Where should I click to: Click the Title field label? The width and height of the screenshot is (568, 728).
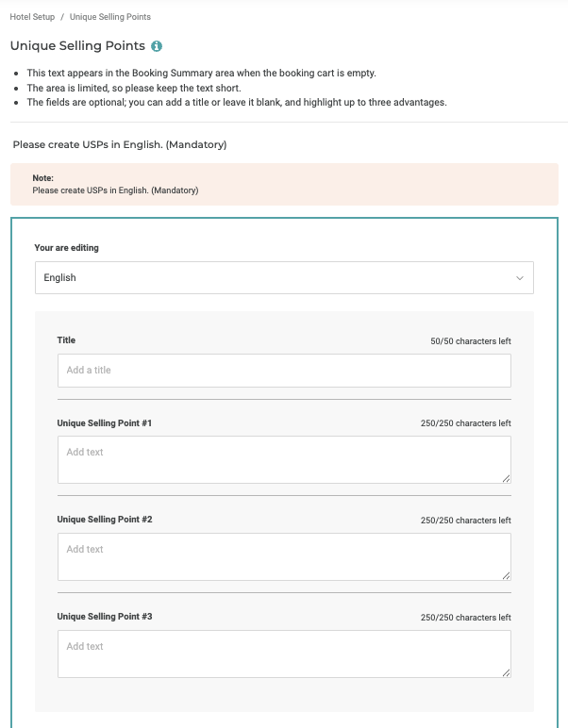(x=66, y=340)
